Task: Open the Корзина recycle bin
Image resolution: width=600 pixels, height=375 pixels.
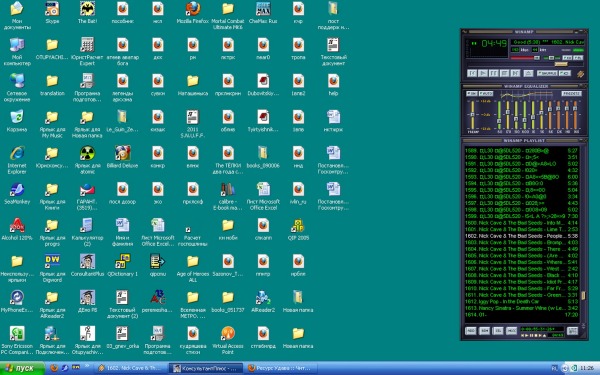Action: (17, 120)
